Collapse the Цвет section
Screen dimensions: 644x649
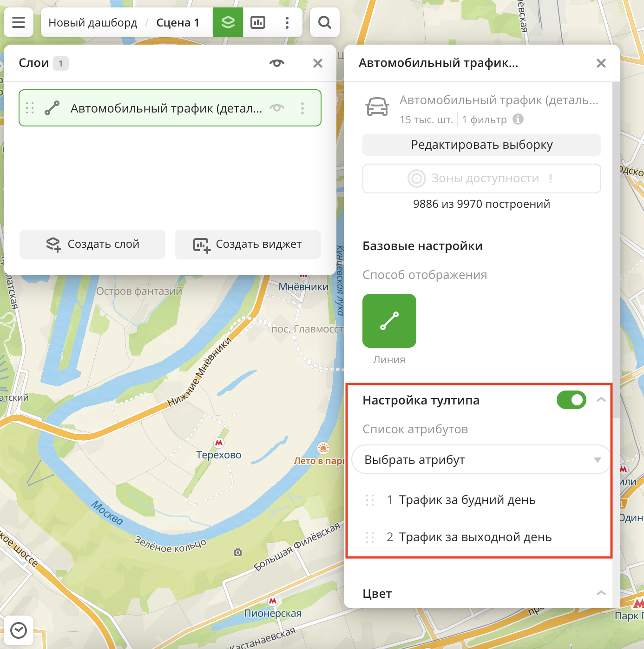tap(601, 593)
